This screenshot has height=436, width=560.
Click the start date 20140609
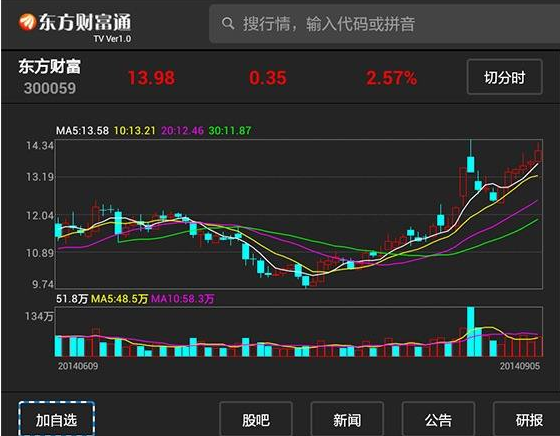pyautogui.click(x=78, y=366)
